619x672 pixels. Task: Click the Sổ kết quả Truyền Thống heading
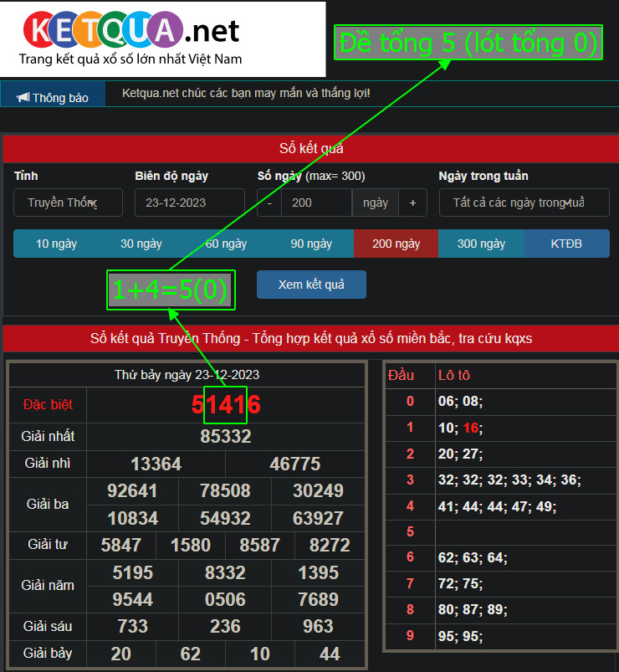[311, 339]
